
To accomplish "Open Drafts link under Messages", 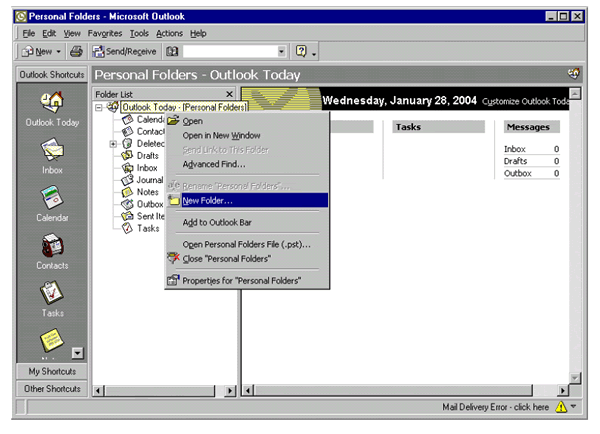I will pyautogui.click(x=515, y=161).
